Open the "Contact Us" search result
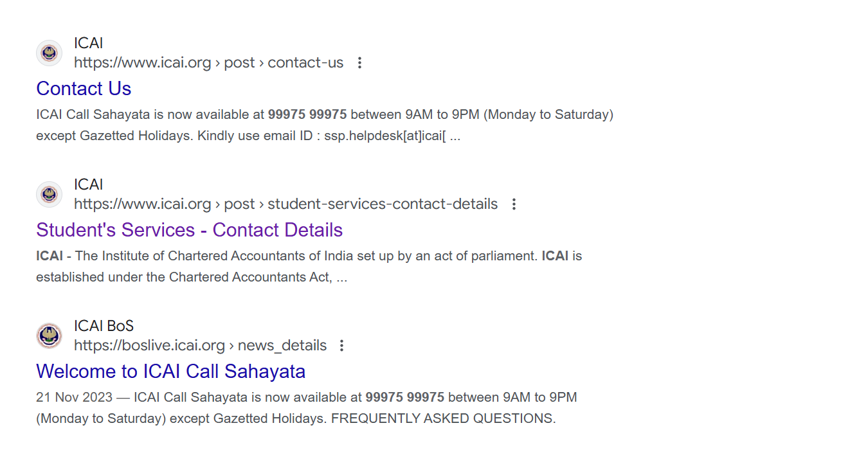Screen dimensions: 868x457 coord(84,89)
